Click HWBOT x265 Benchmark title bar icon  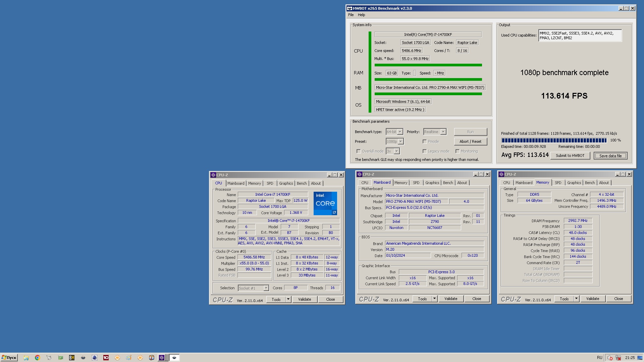350,8
